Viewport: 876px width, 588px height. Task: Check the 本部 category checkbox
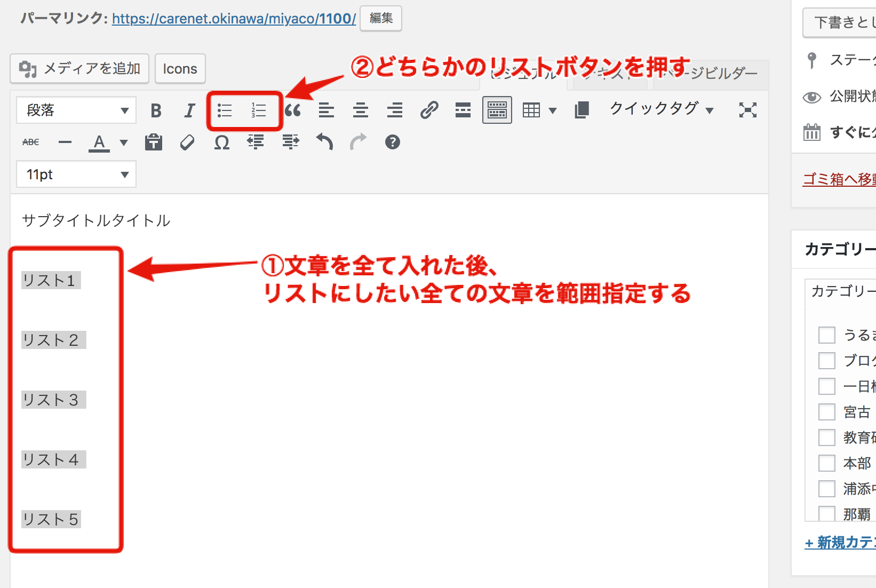(826, 463)
